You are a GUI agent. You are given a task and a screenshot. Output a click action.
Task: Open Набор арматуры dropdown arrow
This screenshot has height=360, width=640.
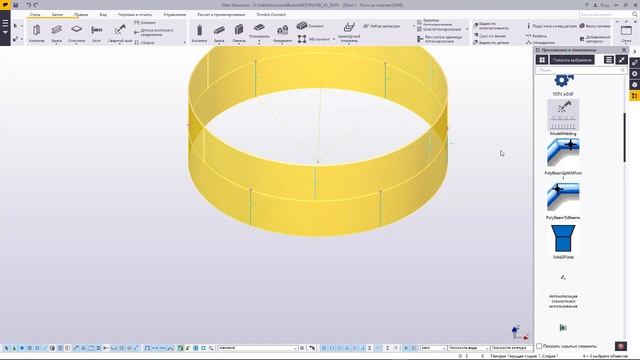click(413, 26)
